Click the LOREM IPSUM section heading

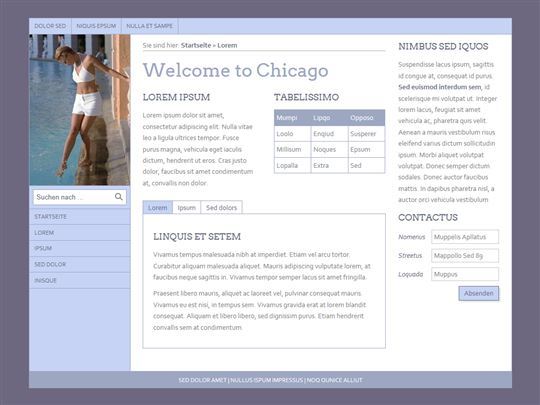click(x=176, y=97)
